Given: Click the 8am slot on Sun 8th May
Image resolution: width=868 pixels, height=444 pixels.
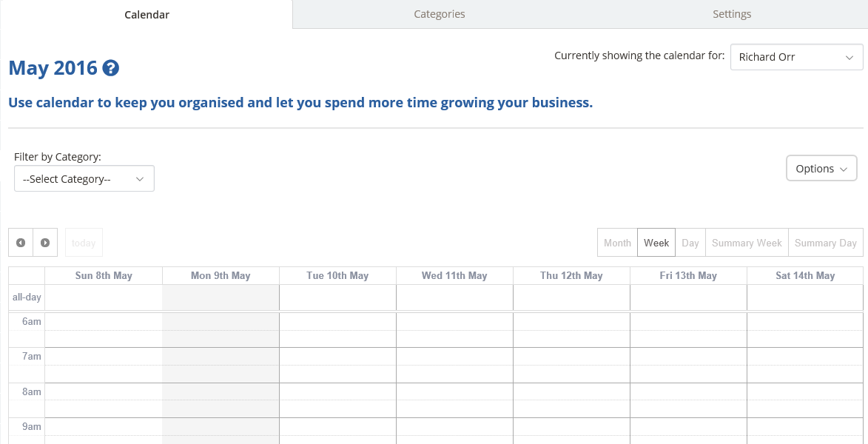Looking at the screenshot, I should pyautogui.click(x=104, y=391).
